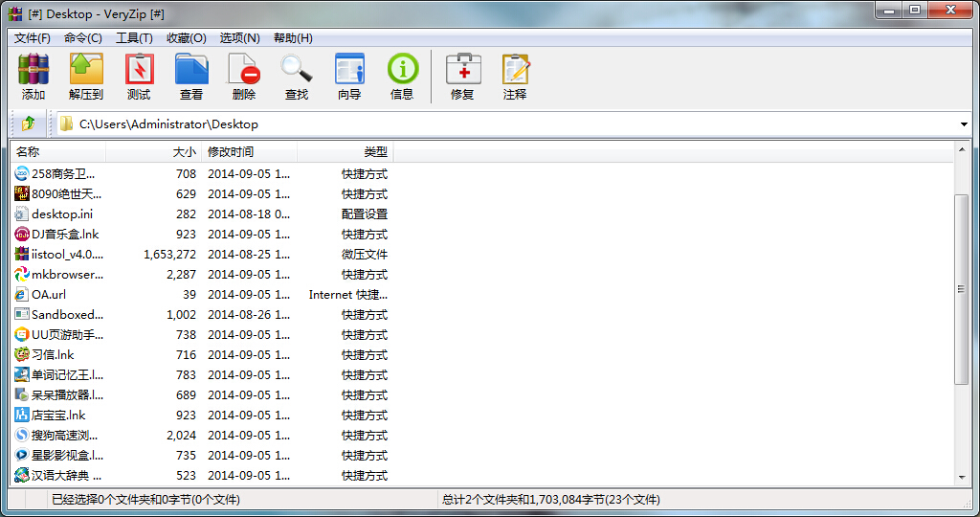Click the date 2014-08-26 1... cell
980x517 pixels.
[x=249, y=314]
